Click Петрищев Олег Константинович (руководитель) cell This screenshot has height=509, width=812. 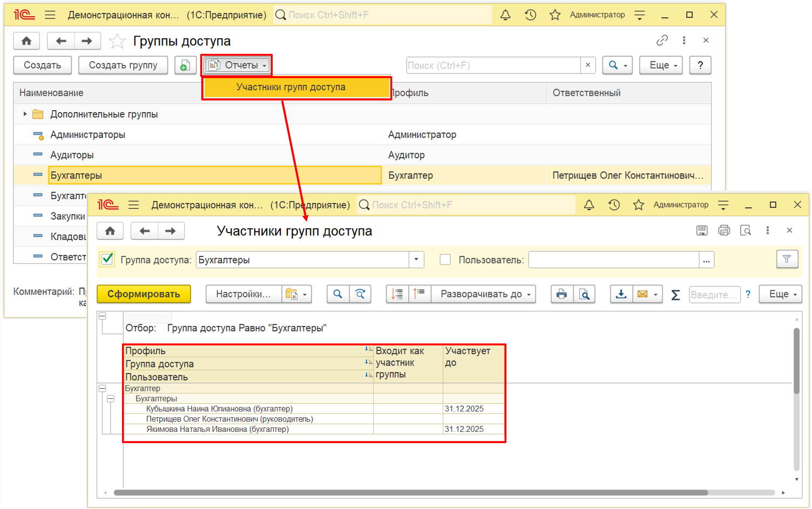coord(248,419)
